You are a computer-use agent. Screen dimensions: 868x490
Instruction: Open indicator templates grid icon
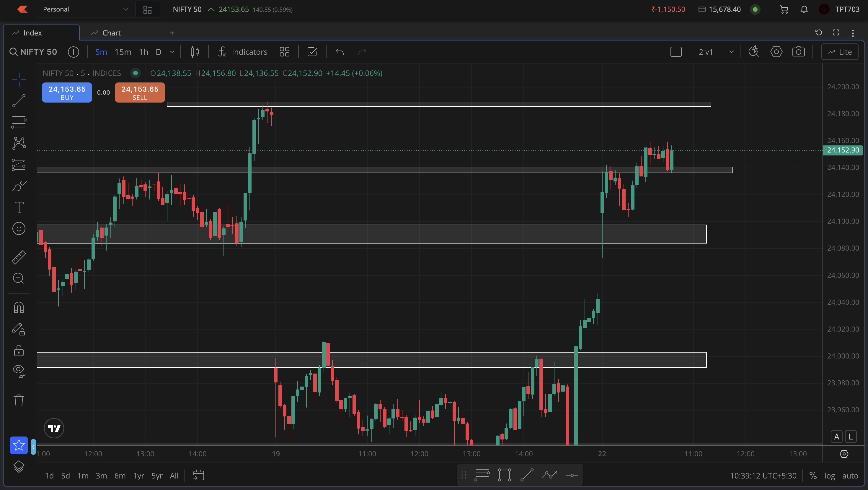coord(285,52)
